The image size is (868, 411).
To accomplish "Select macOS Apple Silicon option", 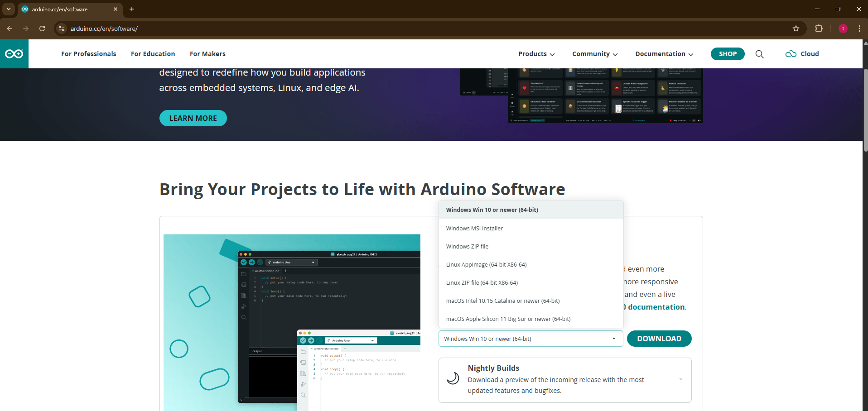I will (508, 319).
